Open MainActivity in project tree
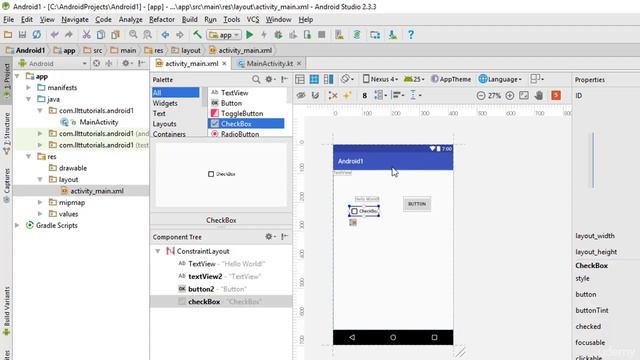 (x=98, y=122)
